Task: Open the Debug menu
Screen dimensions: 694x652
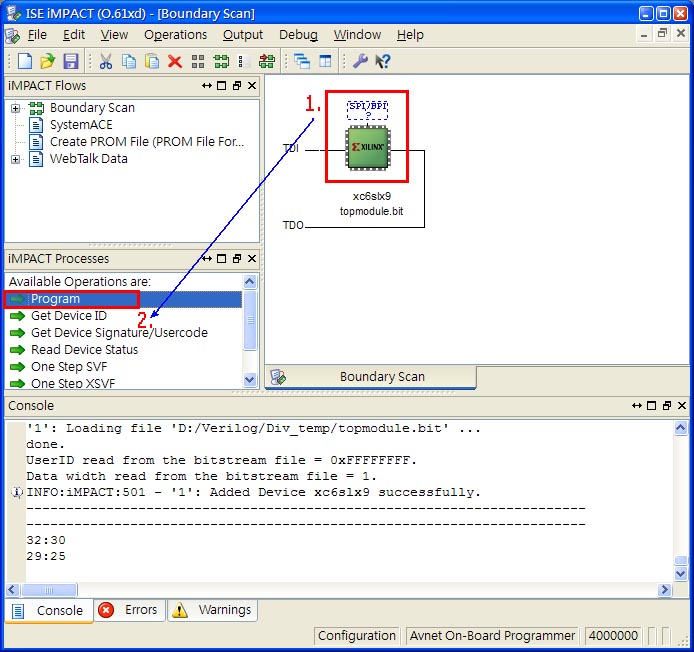Action: tap(298, 35)
